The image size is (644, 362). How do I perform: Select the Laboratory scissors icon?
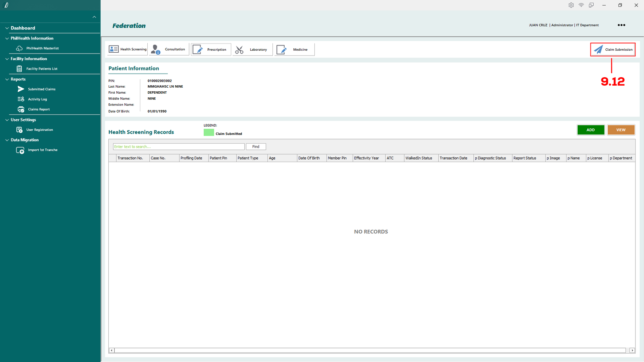(x=239, y=49)
